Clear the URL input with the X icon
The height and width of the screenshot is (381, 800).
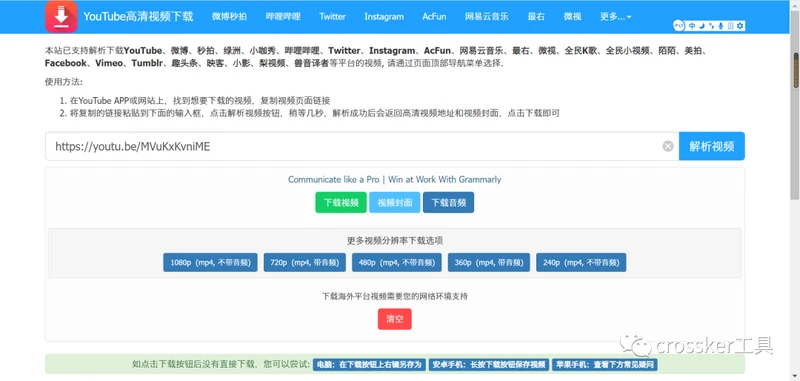pyautogui.click(x=668, y=146)
